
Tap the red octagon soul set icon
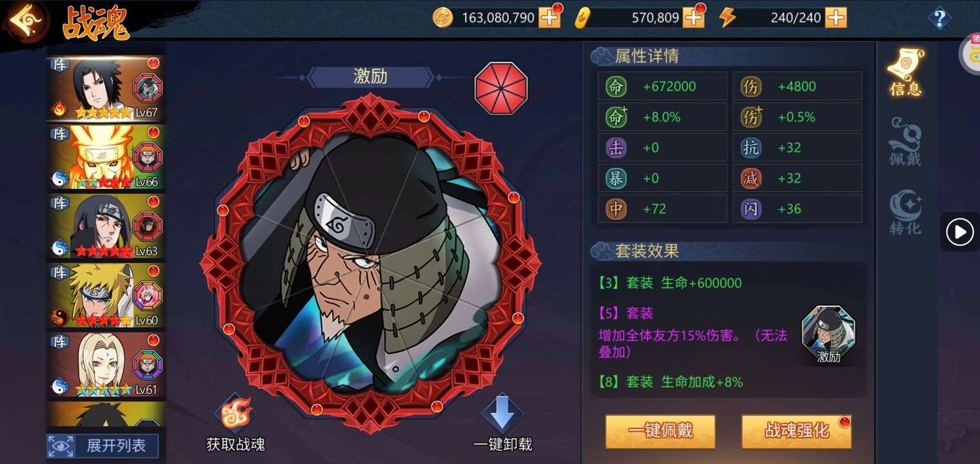[501, 88]
